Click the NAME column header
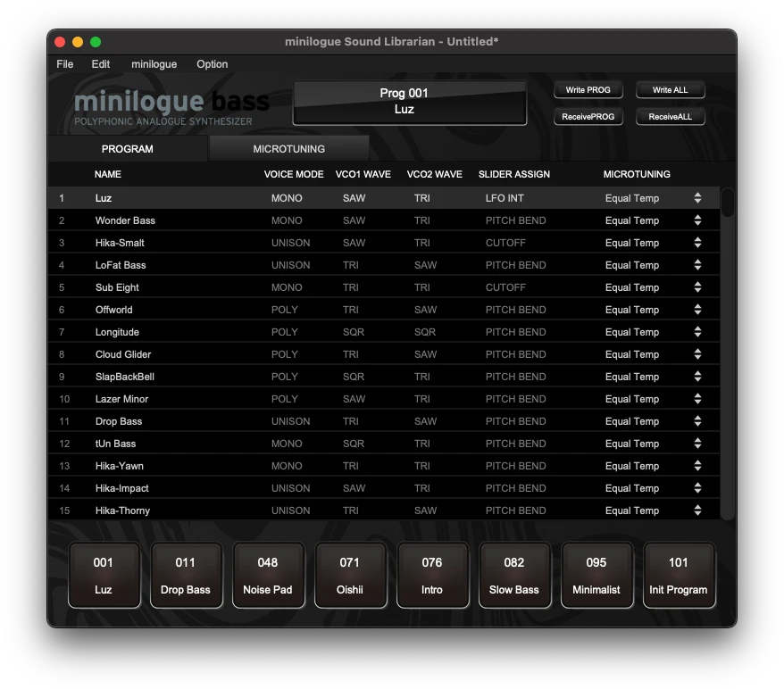784x689 pixels. [108, 174]
